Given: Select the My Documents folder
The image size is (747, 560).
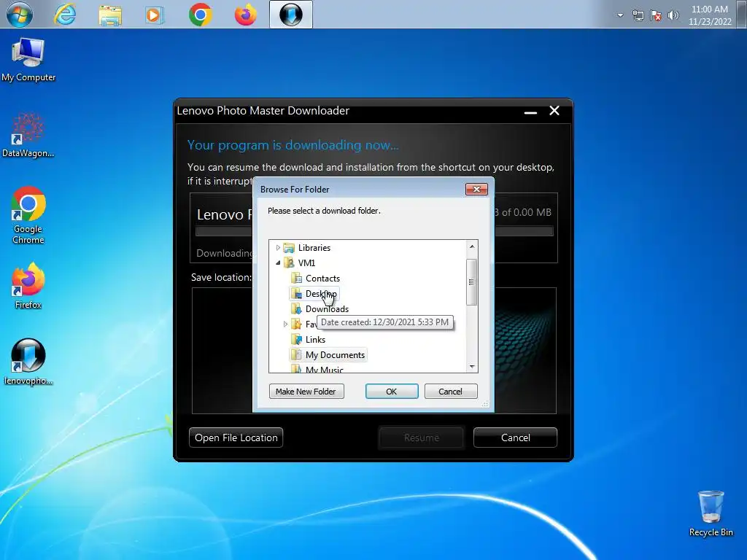Looking at the screenshot, I should tap(328, 355).
